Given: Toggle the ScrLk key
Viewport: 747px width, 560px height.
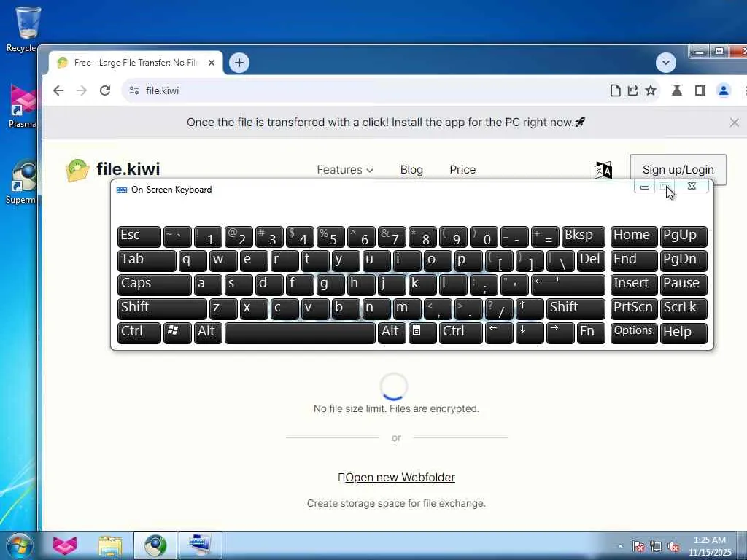Looking at the screenshot, I should coord(683,308).
